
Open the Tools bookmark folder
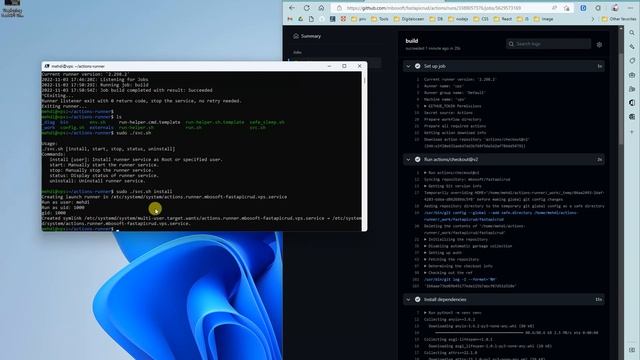click(380, 19)
